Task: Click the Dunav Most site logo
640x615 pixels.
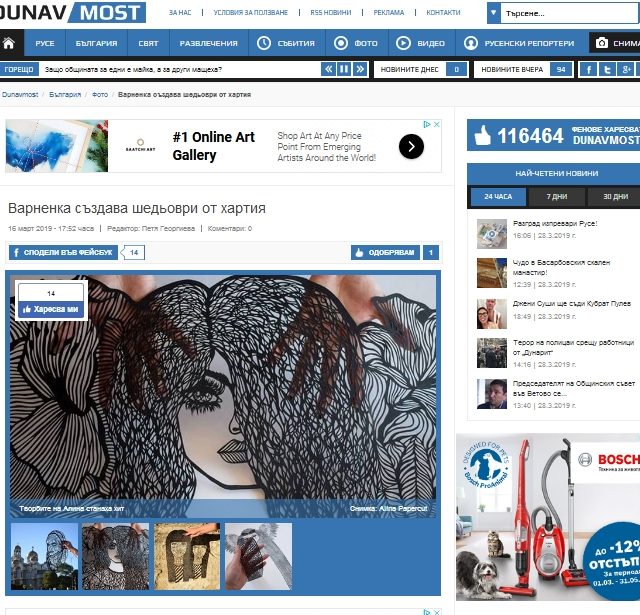Action: click(x=73, y=12)
